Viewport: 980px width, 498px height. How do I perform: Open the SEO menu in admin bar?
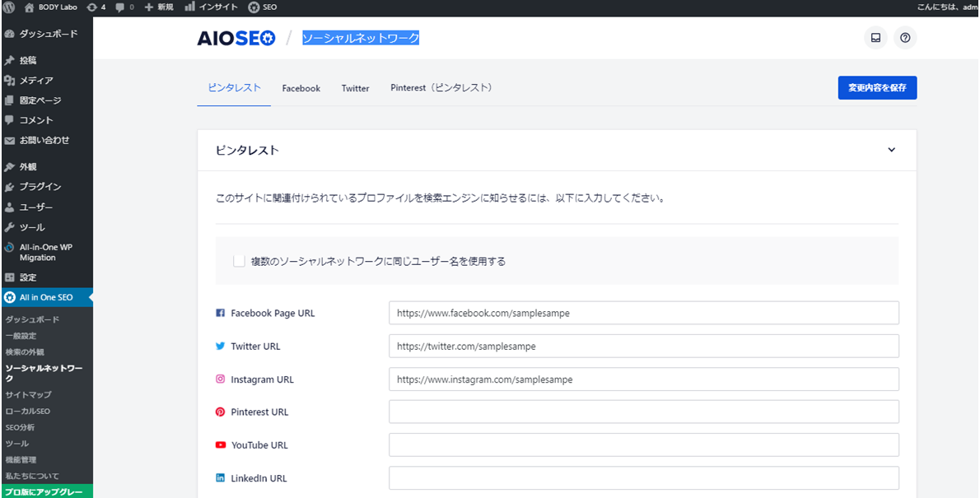coord(263,7)
